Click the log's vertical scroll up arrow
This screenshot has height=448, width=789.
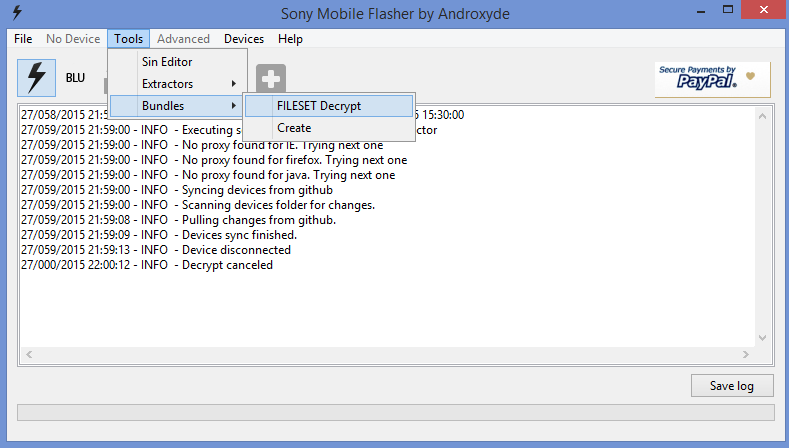pos(764,115)
